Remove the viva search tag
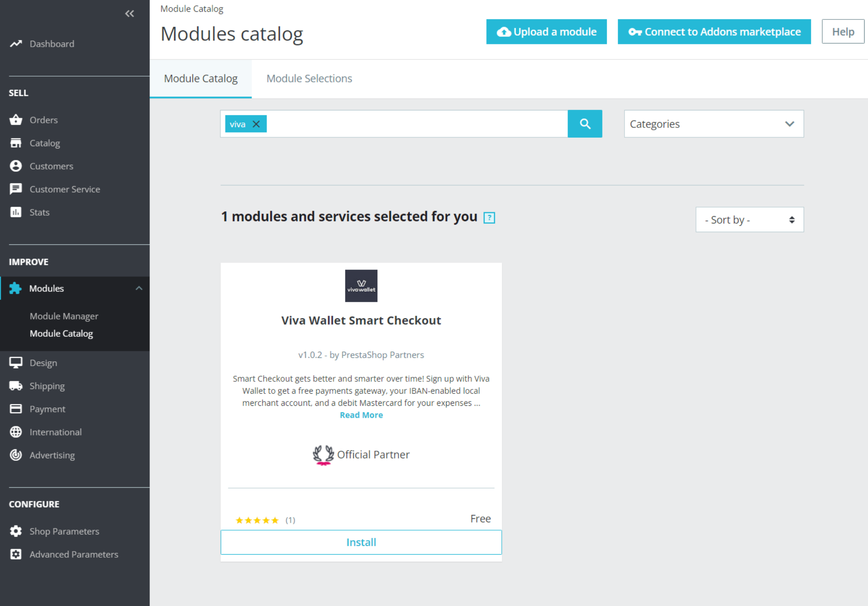This screenshot has height=606, width=868. click(256, 124)
